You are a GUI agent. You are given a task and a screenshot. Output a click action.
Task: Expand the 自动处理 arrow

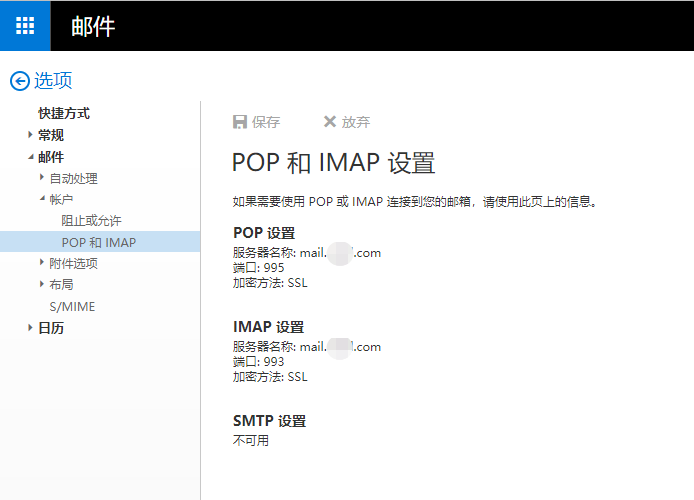[42, 177]
